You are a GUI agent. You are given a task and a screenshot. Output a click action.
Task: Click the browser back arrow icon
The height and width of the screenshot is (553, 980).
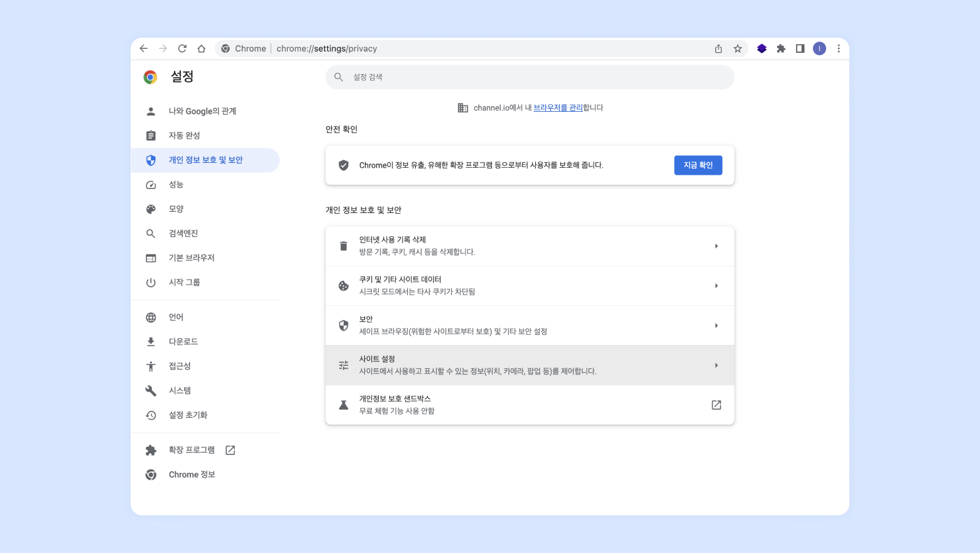(144, 48)
